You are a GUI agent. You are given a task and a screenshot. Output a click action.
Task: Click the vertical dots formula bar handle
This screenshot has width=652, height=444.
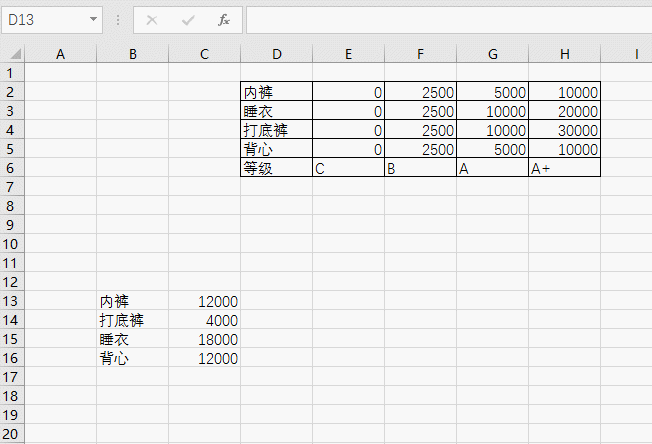tap(118, 20)
